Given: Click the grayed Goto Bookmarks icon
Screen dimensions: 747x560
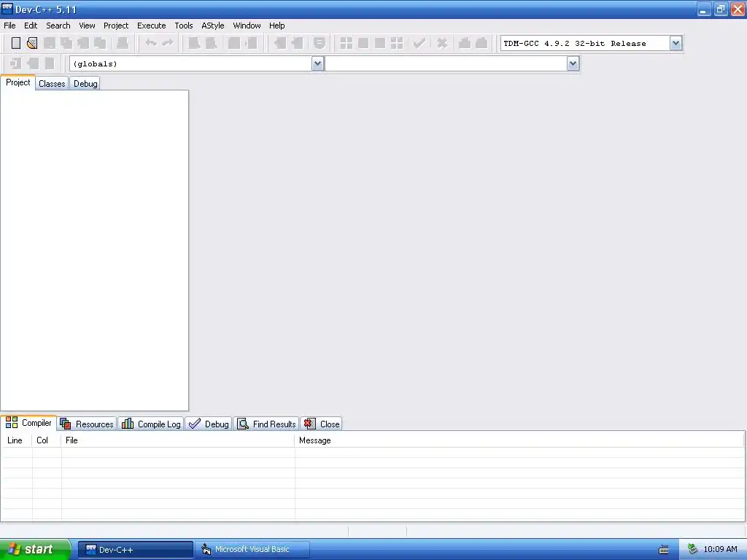Looking at the screenshot, I should pos(50,63).
